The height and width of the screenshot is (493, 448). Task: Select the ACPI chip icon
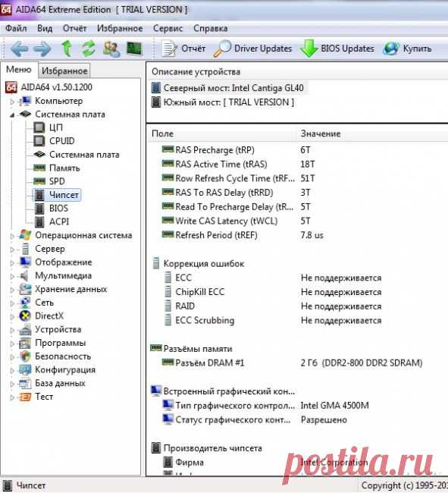39,221
